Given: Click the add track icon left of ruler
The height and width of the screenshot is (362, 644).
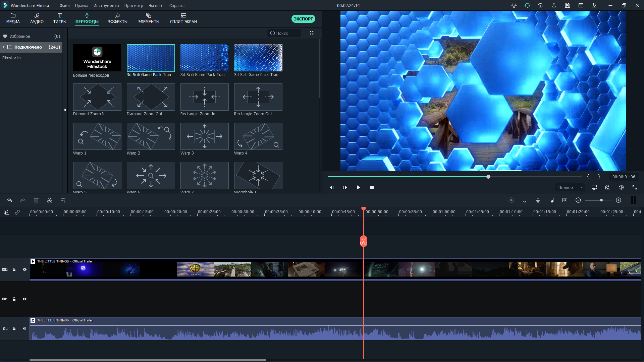Looking at the screenshot, I should [x=6, y=212].
